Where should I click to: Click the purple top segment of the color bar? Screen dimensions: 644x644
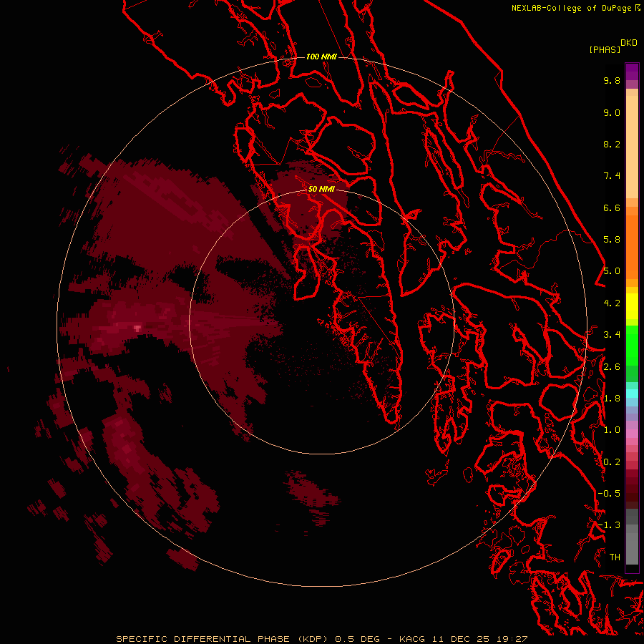click(x=632, y=72)
